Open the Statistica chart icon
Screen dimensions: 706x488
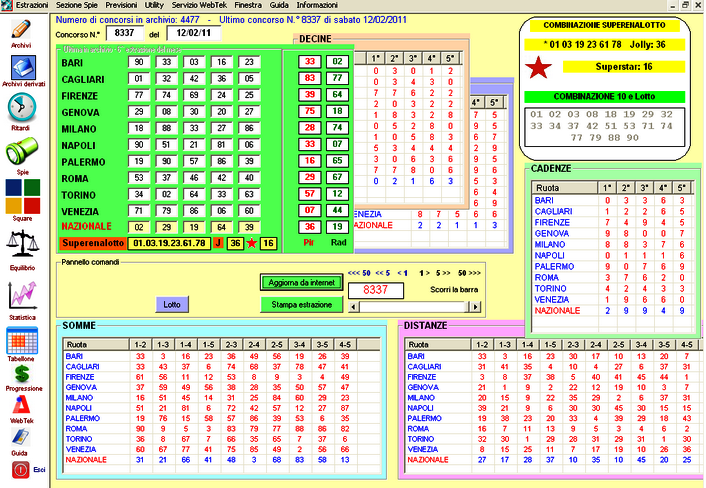click(x=22, y=296)
